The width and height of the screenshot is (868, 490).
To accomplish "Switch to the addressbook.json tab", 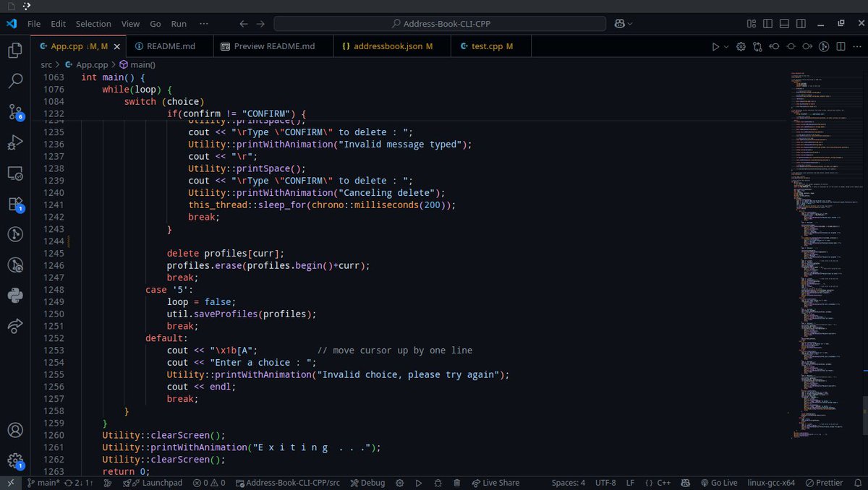I will click(393, 46).
